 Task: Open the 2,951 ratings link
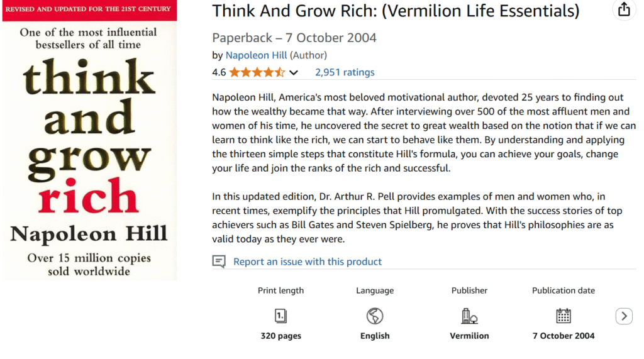click(x=345, y=72)
